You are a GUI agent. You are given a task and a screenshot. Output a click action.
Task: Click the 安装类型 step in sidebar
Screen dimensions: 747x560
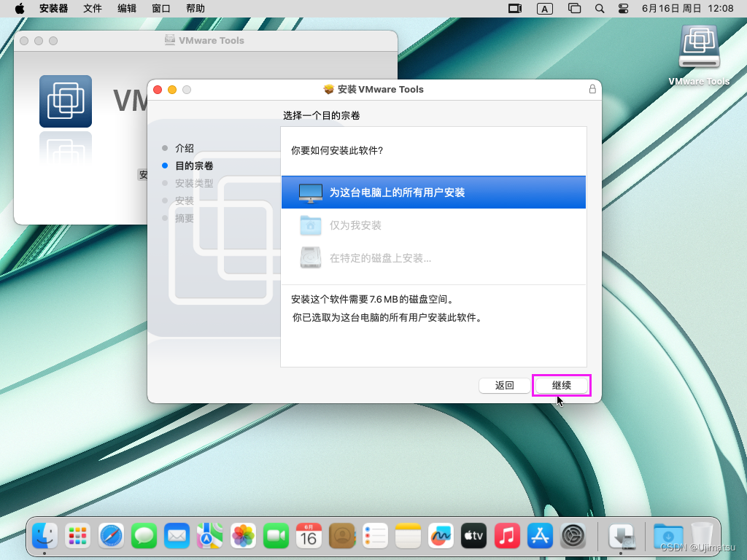[x=194, y=183]
